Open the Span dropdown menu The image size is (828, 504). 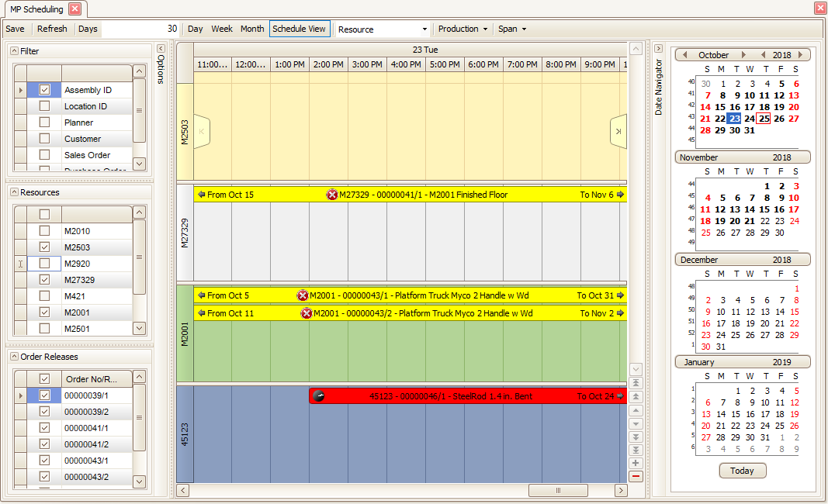point(511,29)
